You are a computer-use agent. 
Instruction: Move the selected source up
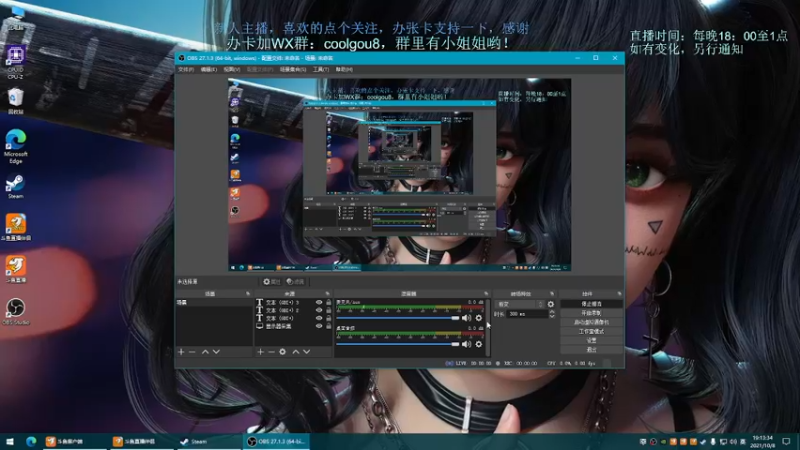295,352
